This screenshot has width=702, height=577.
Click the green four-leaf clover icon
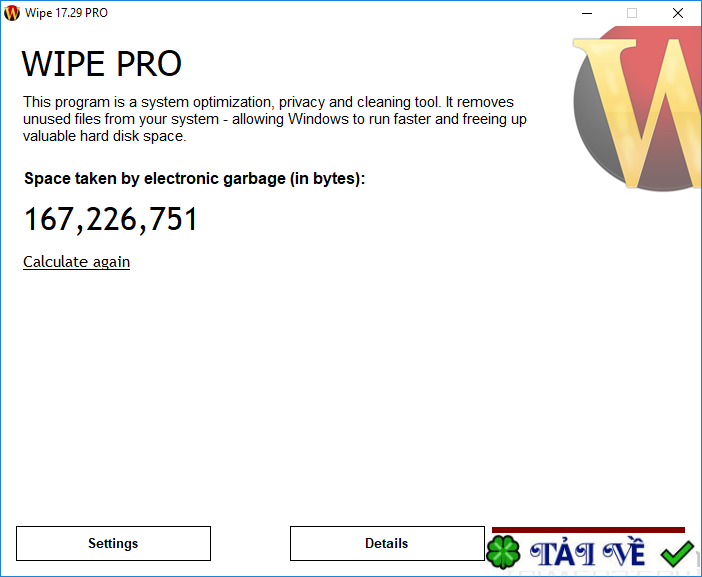point(503,552)
